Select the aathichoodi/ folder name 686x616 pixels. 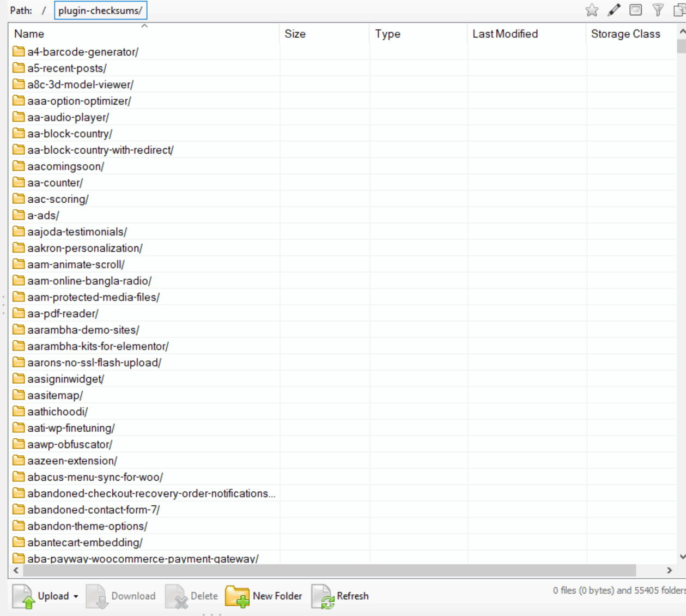point(58,412)
